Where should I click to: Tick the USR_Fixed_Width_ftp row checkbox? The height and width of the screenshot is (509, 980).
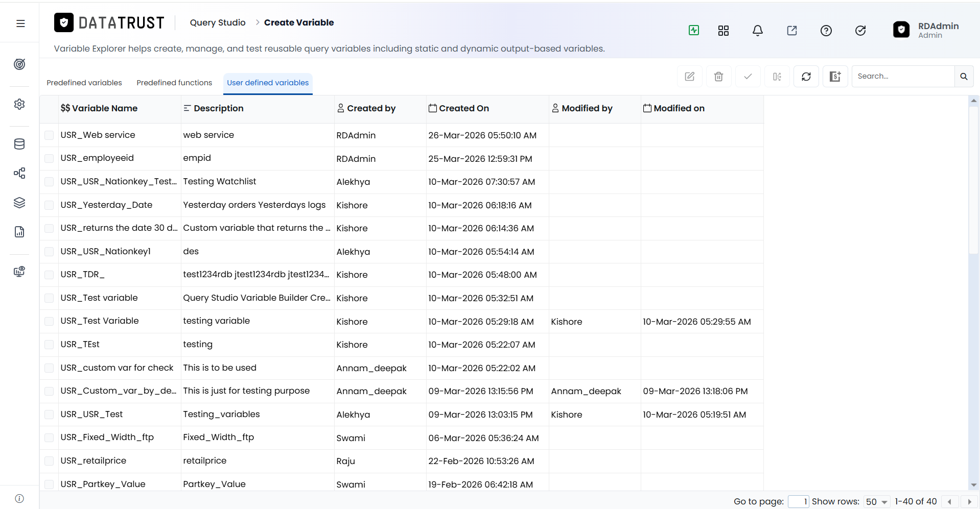(49, 438)
